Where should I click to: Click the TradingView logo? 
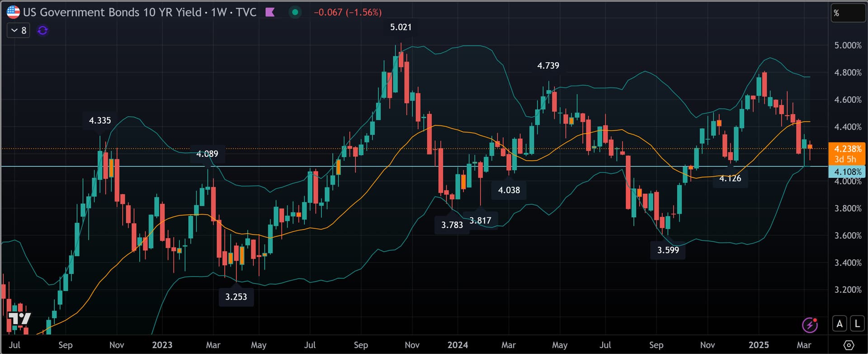(19, 319)
